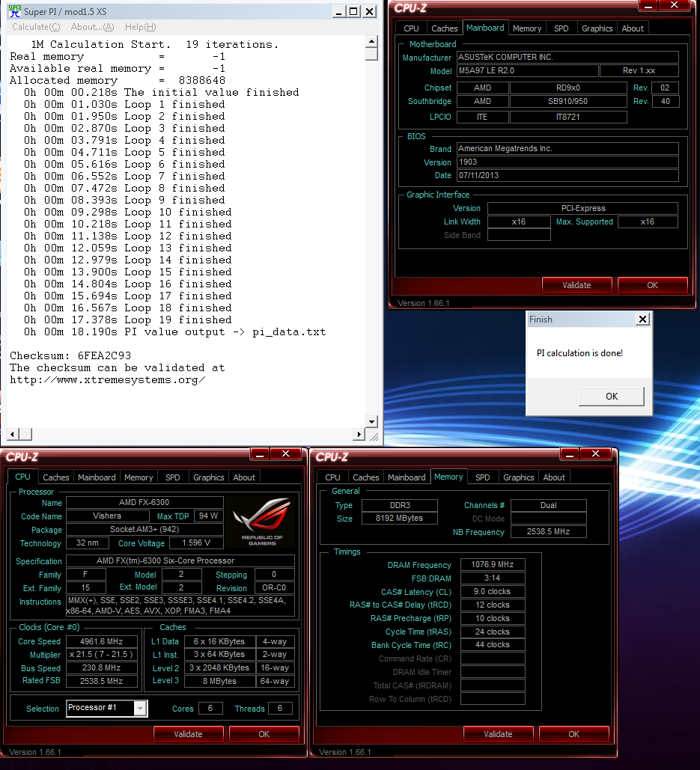Click Validate in the processor CPU-Z window
Image resolution: width=700 pixels, height=770 pixels.
coord(188,734)
